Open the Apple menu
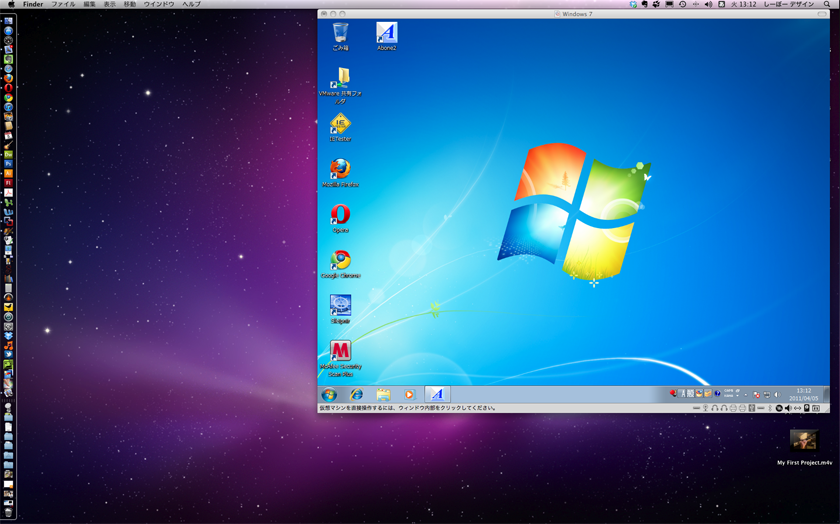840x524 pixels. [x=11, y=4]
